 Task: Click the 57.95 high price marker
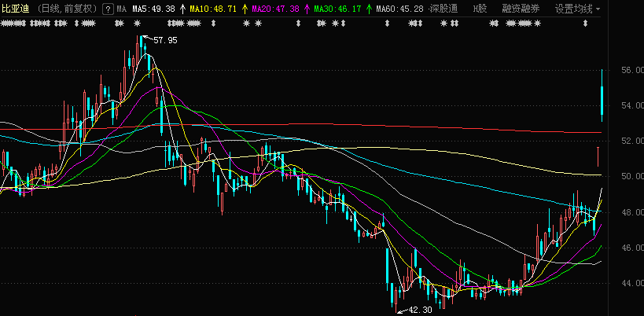[x=165, y=40]
